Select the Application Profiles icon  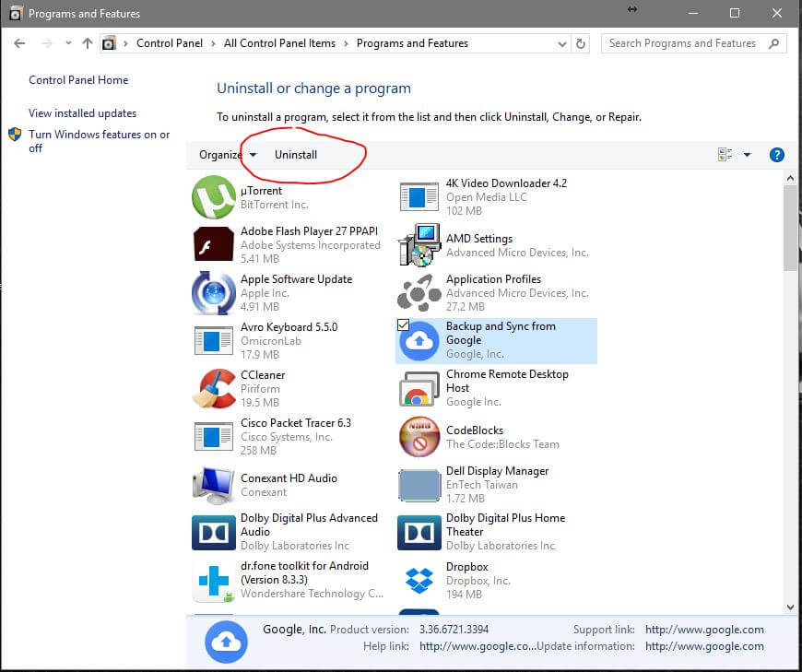(x=419, y=292)
